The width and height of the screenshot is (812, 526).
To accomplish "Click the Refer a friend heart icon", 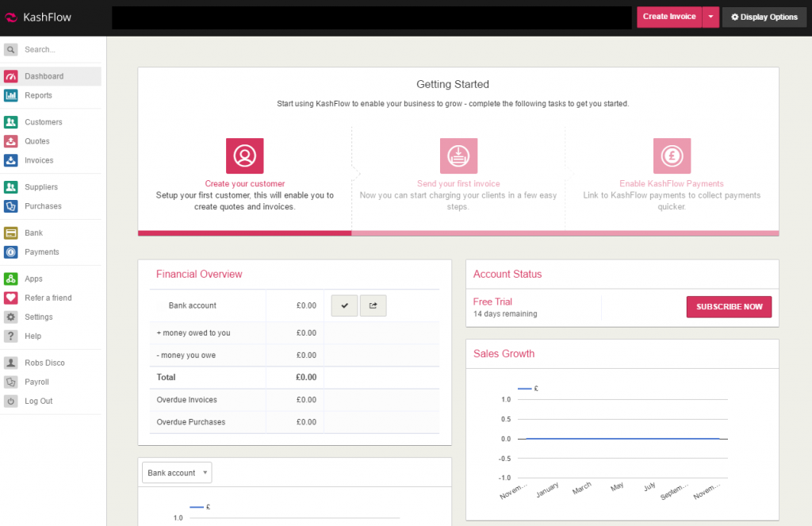I will [x=11, y=298].
